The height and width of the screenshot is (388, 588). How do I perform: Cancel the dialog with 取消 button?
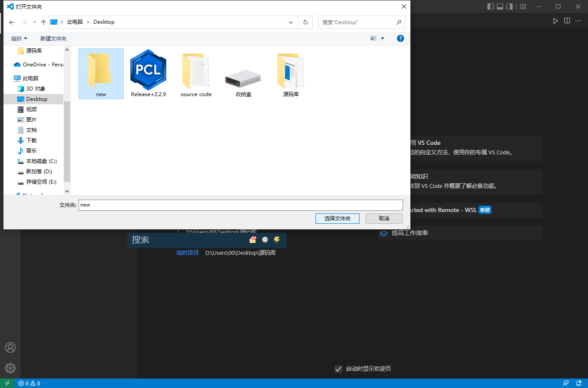[384, 219]
